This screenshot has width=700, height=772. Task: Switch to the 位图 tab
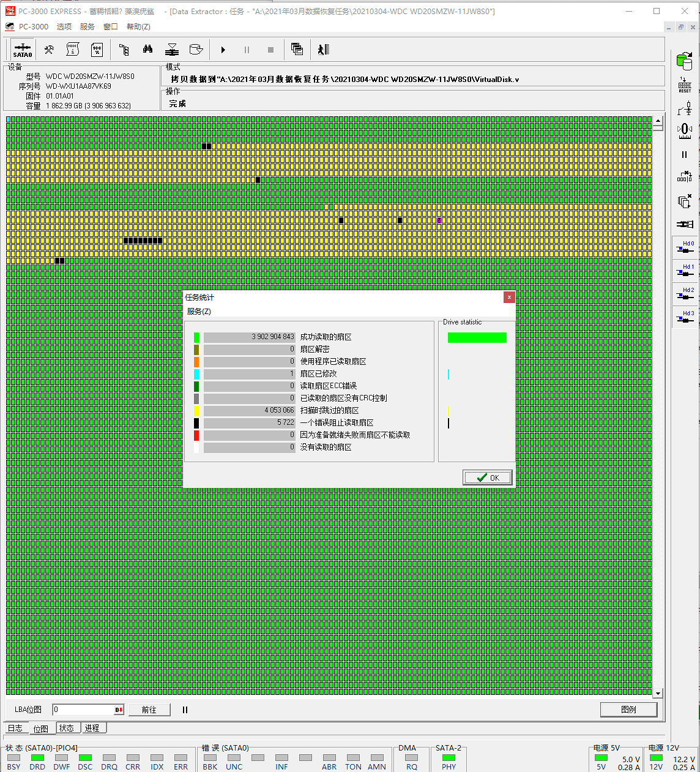coord(41,729)
